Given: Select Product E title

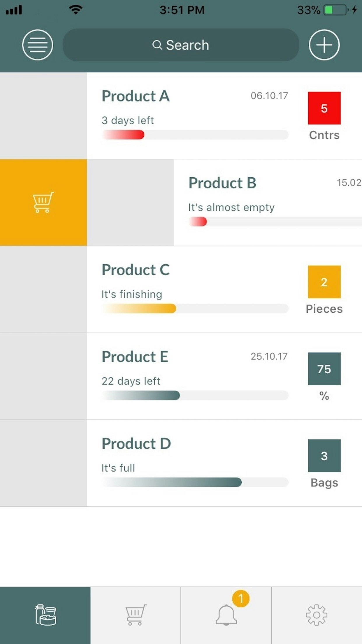Looking at the screenshot, I should (135, 357).
